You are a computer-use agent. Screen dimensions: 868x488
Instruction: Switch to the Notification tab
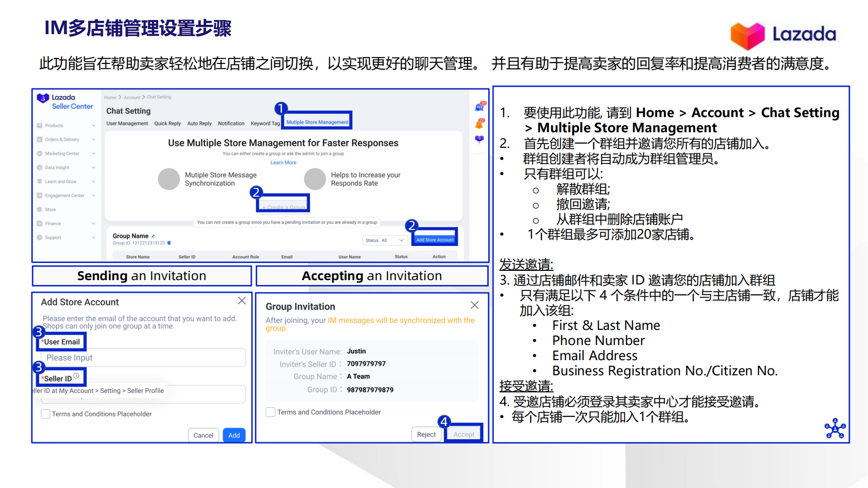(x=231, y=123)
